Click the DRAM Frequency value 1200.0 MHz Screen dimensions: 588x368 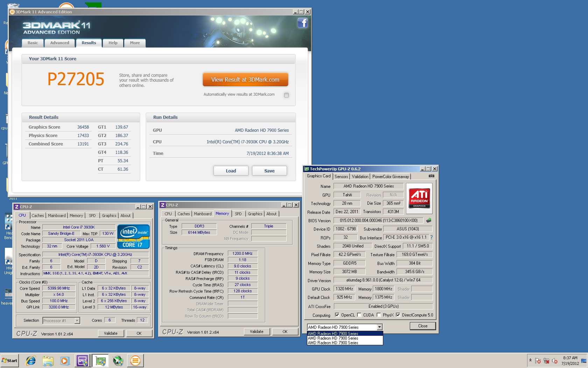tap(243, 253)
